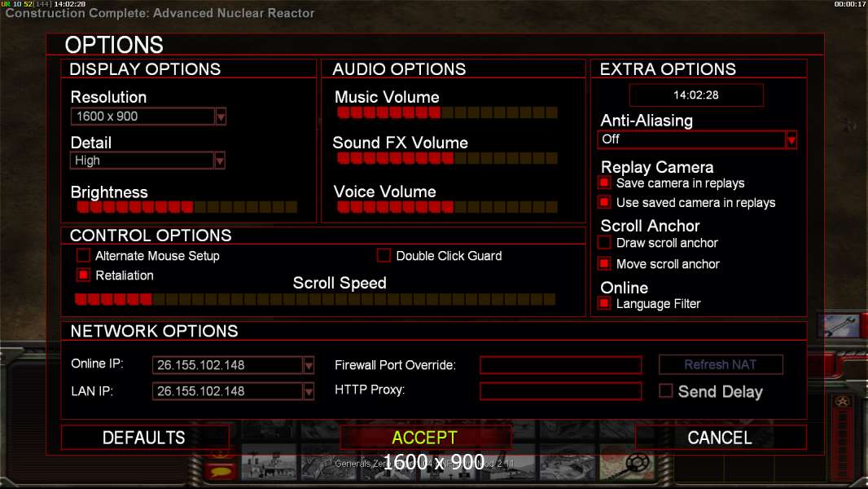This screenshot has height=489, width=868.
Task: Expand the Anti-Aliasing dropdown arrow
Action: 791,140
